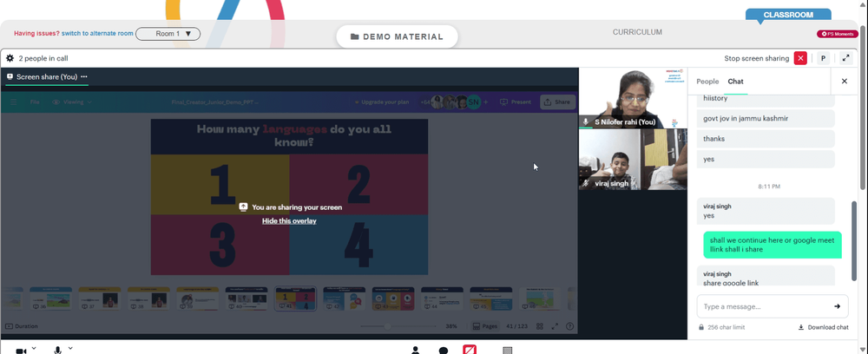
Task: Open participants icon in bottom bar
Action: (x=415, y=351)
